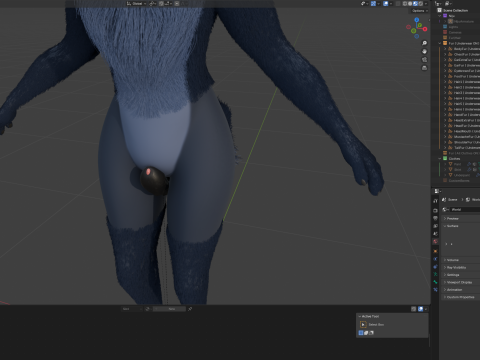Click the world browse icon beside the World field
Viewport: 480px width, 360px height.
445,209
